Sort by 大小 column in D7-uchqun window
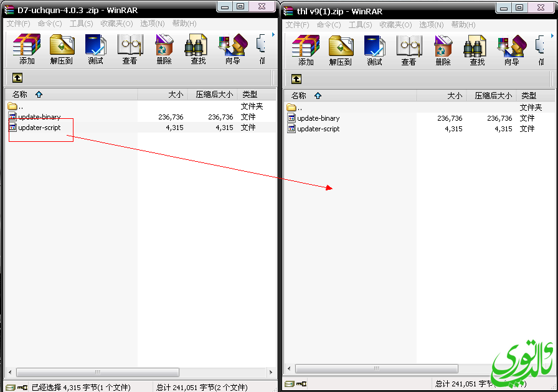 tap(163, 94)
